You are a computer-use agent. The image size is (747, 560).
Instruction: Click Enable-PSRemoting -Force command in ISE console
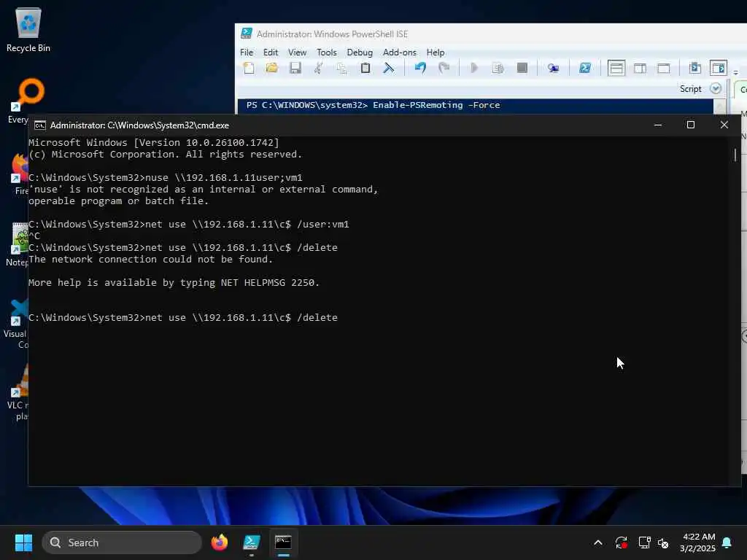click(436, 105)
